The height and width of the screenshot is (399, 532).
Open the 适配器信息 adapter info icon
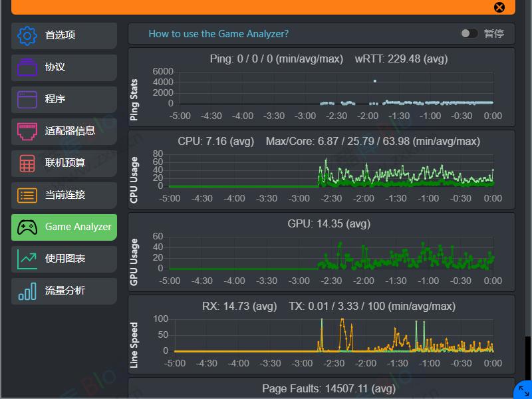click(x=25, y=131)
